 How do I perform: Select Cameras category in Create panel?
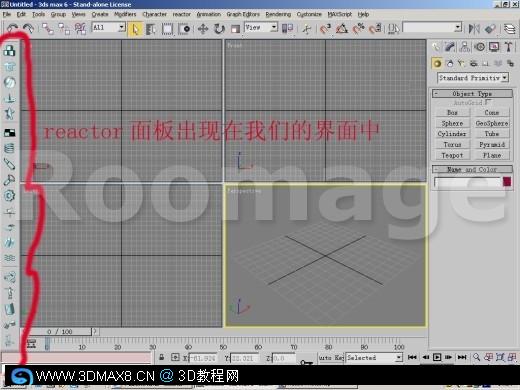click(474, 63)
